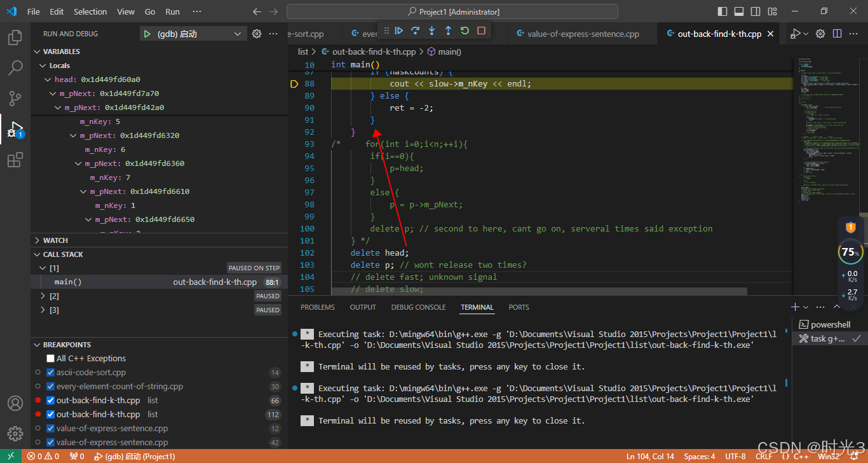868x463 pixels.
Task: Open launch.json via debug gear icon
Action: [x=257, y=34]
